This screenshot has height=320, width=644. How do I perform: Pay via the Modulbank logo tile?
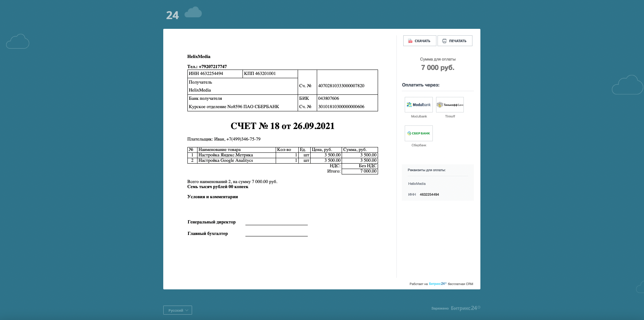coord(418,105)
